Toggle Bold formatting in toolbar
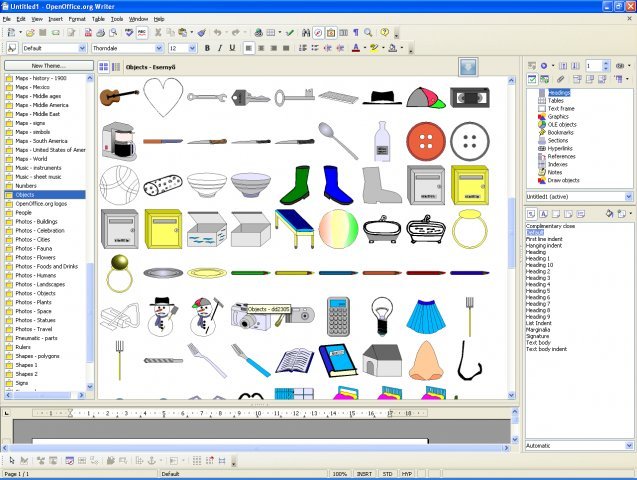The width and height of the screenshot is (637, 480). [x=207, y=48]
